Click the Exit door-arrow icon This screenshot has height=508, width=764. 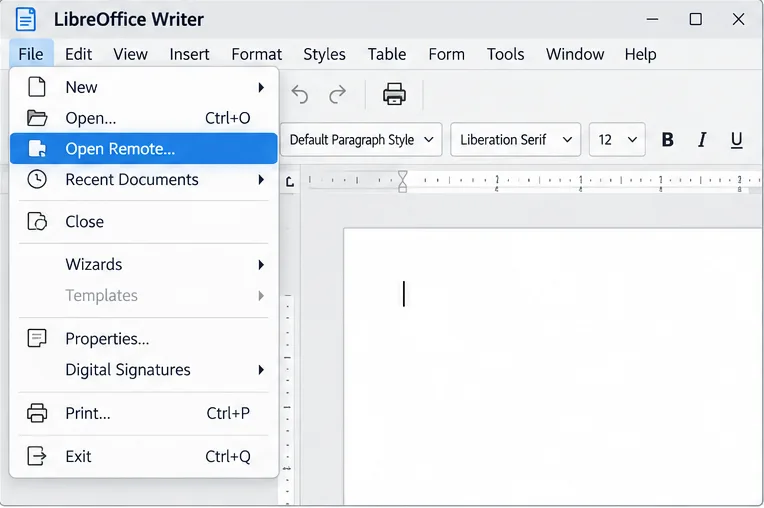pos(37,456)
